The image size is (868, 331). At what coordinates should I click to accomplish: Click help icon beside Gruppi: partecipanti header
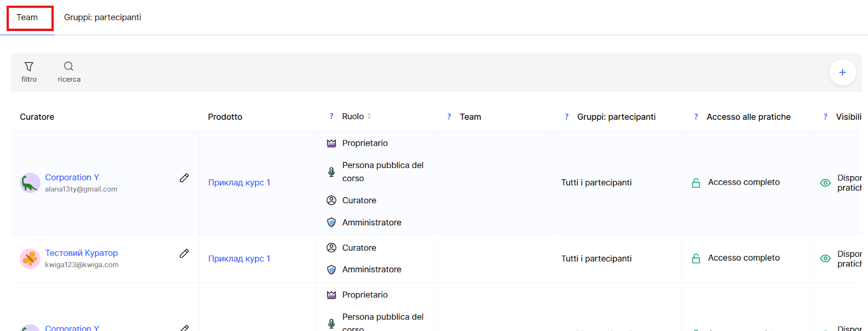coord(566,116)
